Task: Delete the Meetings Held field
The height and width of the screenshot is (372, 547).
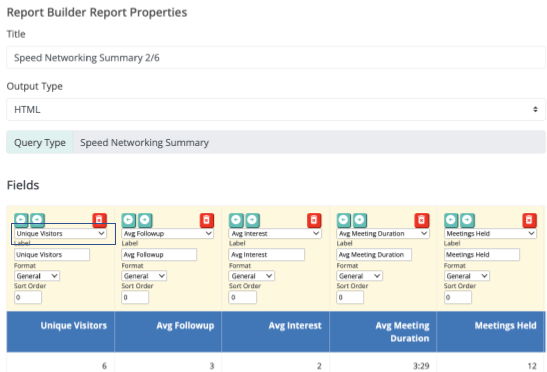Action: 529,220
